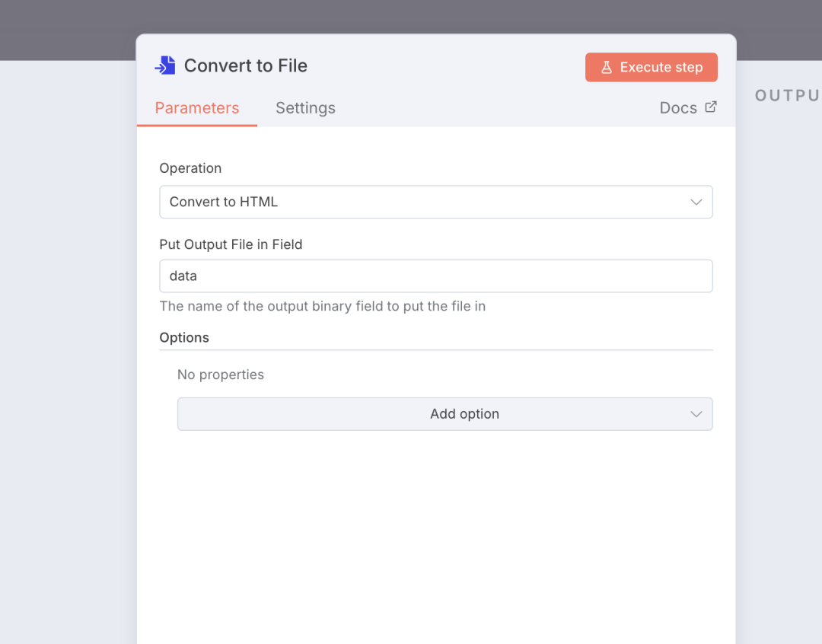Click the Put Output File in Field label

pyautogui.click(x=231, y=244)
